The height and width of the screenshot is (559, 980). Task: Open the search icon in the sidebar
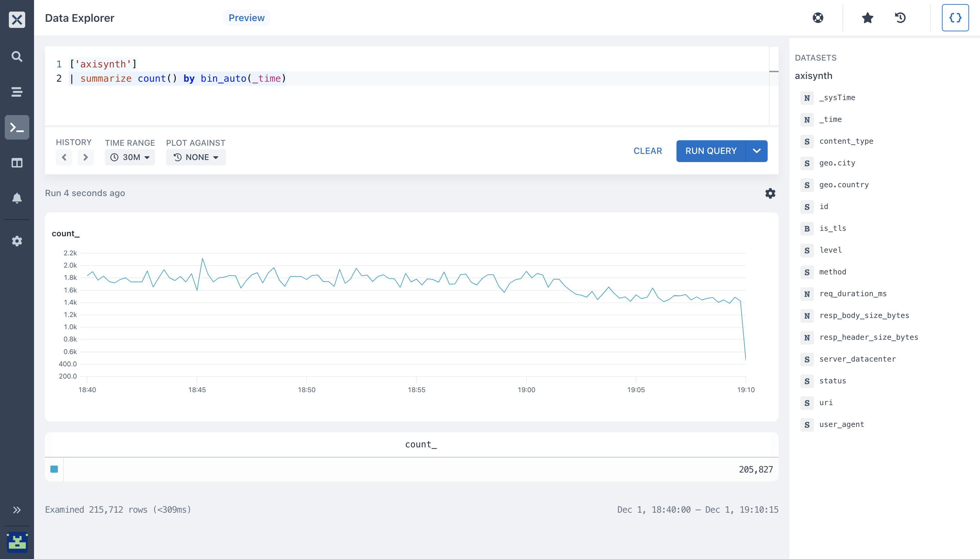(x=17, y=57)
